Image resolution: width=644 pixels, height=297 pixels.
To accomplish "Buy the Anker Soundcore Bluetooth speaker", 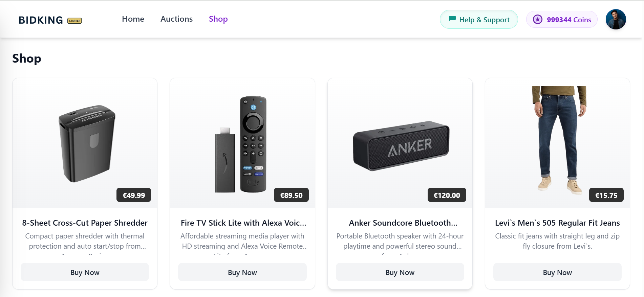I will coord(400,272).
